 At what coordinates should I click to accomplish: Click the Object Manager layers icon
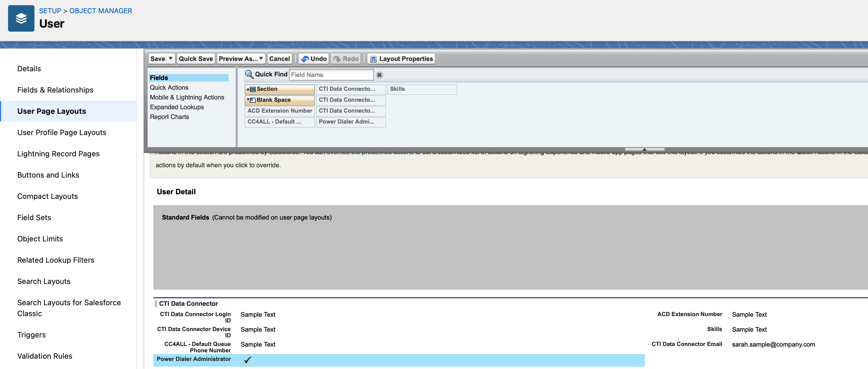[x=21, y=18]
